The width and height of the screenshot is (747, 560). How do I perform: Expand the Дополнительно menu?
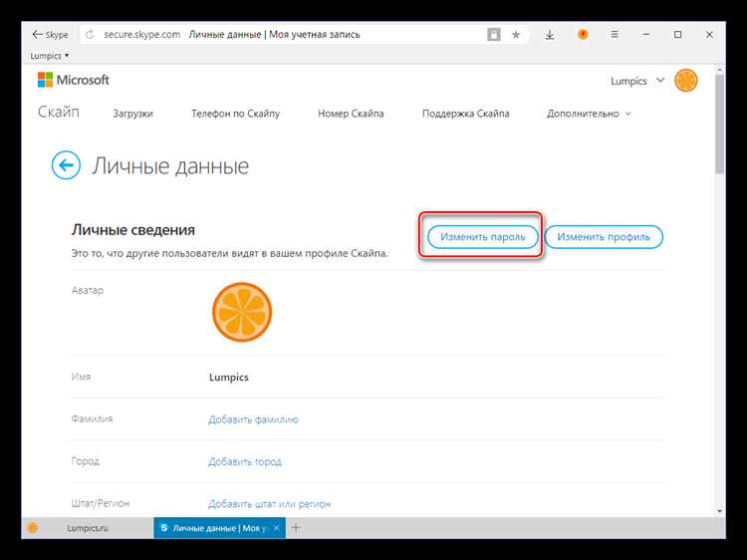[589, 114]
